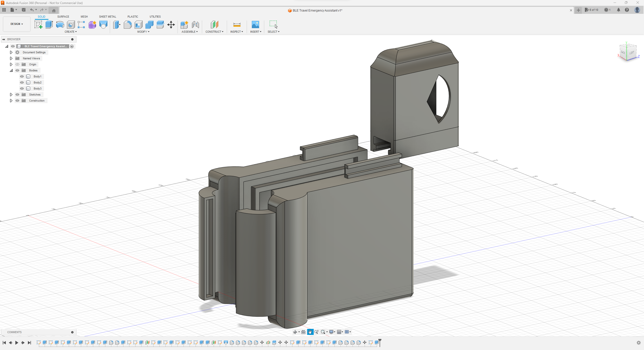This screenshot has height=350, width=644.
Task: Toggle visibility of Body2
Action: click(x=22, y=82)
